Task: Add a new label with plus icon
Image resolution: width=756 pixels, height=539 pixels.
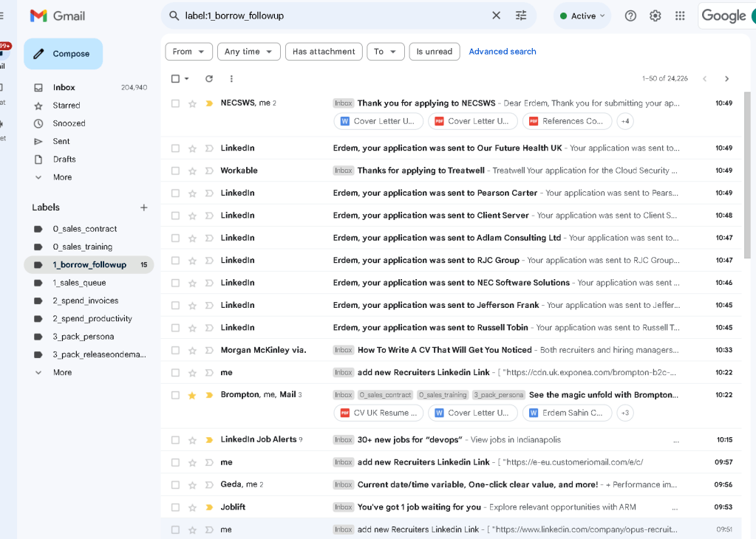Action: (143, 207)
